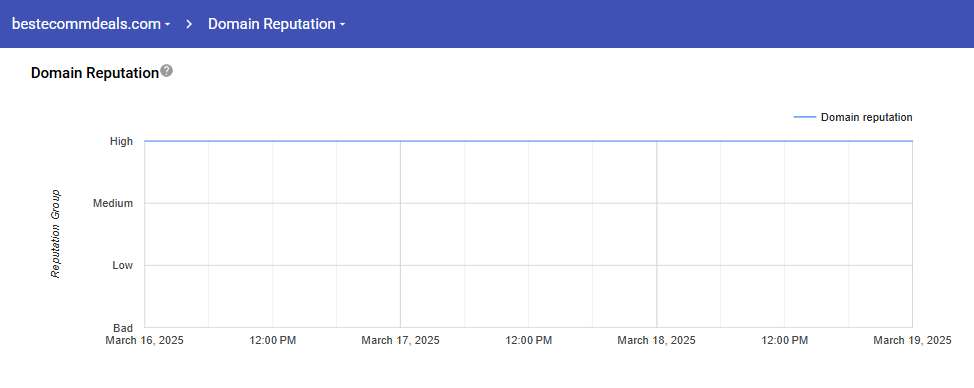Click the March 16, 2025 date label
The height and width of the screenshot is (388, 974).
pyautogui.click(x=145, y=340)
